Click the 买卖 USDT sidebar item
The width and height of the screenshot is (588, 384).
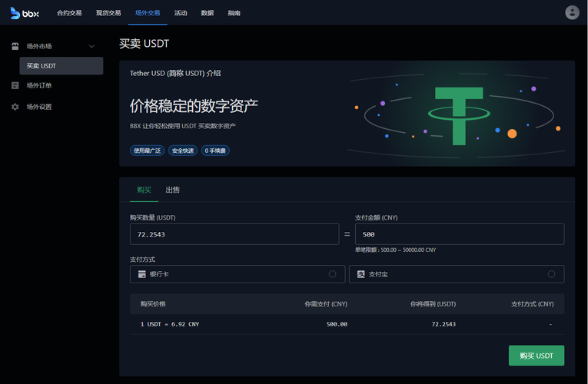(61, 66)
